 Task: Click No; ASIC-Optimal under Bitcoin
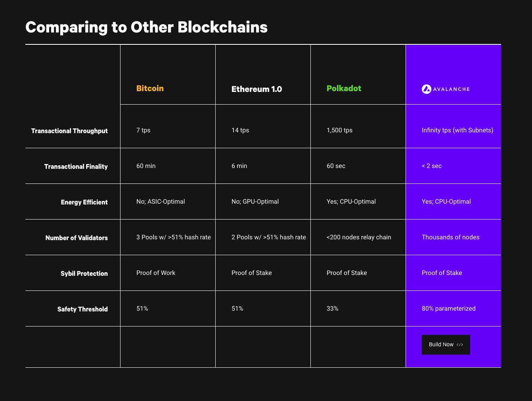tap(161, 201)
